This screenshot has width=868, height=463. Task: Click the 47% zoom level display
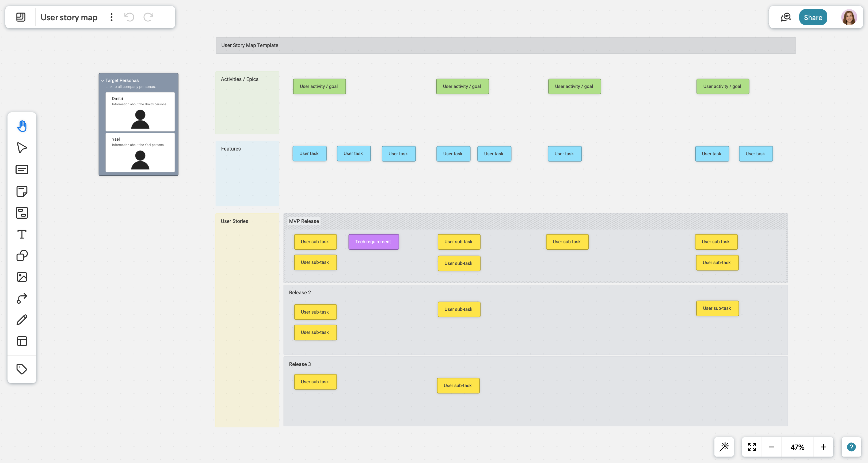pos(797,447)
